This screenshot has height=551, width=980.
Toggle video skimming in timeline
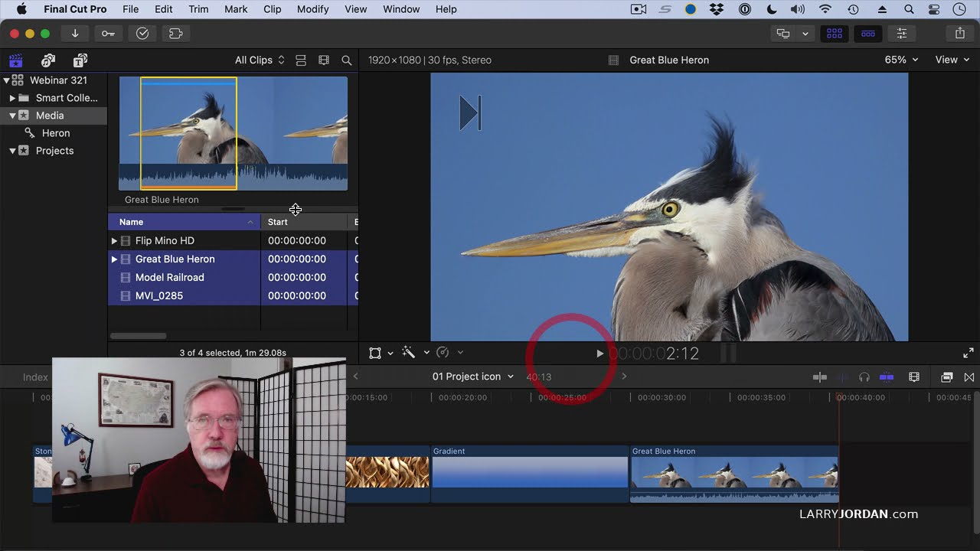tap(820, 377)
